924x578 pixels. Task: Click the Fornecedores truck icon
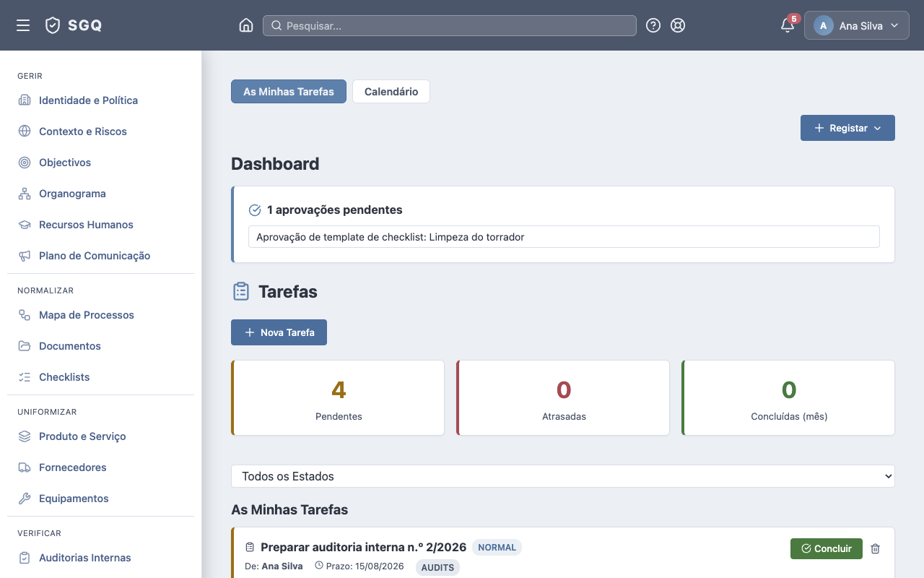25,467
